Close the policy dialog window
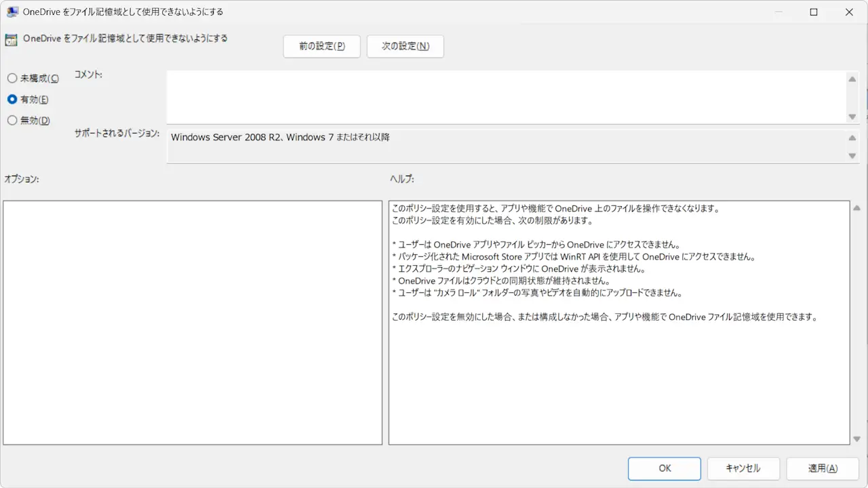868x488 pixels. 849,12
